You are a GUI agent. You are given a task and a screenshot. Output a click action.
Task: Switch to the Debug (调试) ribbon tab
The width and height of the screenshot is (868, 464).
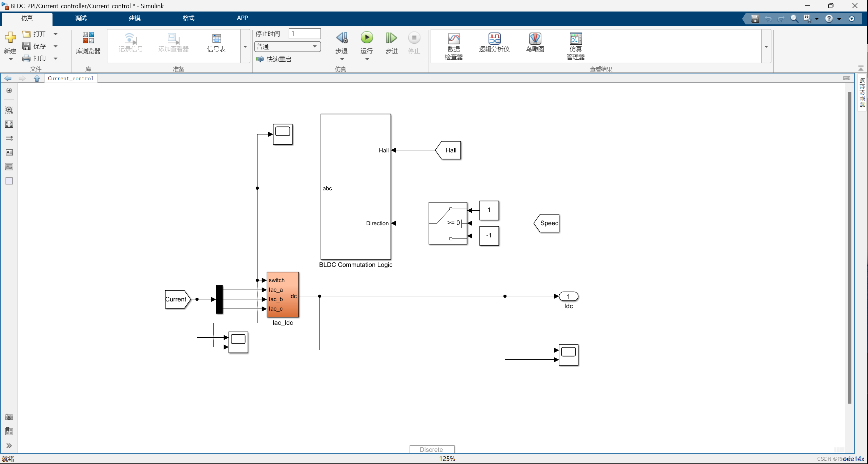coord(81,18)
